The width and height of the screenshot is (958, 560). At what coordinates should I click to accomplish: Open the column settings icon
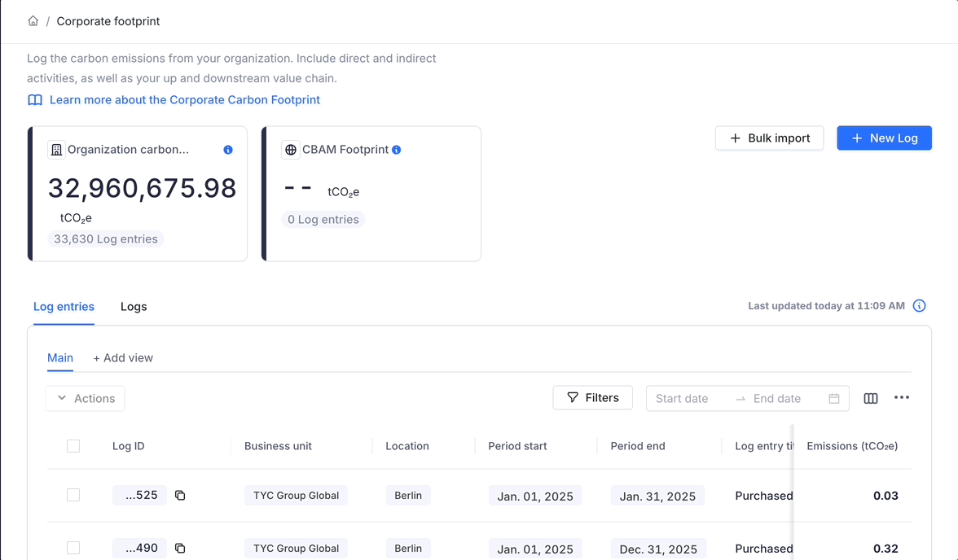click(871, 398)
